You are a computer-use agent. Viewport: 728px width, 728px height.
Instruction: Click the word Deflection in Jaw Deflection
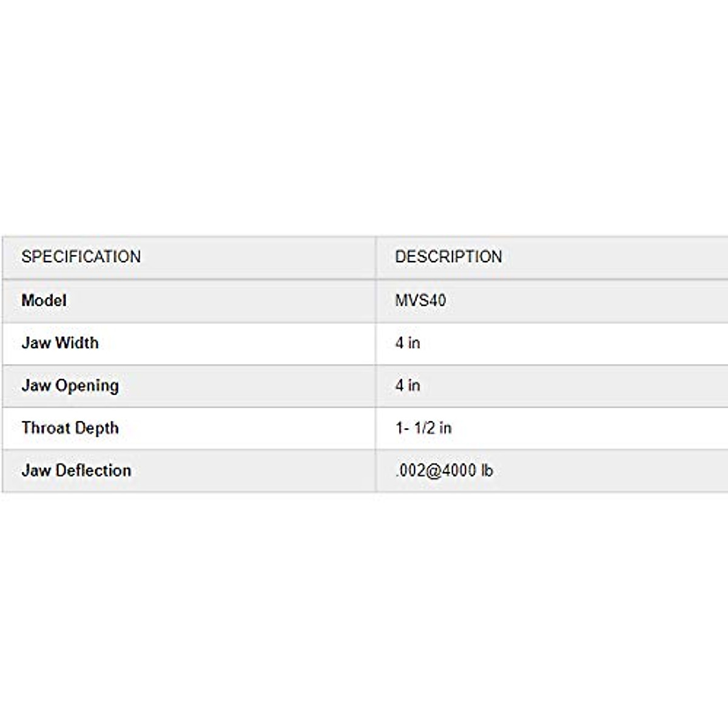click(93, 471)
